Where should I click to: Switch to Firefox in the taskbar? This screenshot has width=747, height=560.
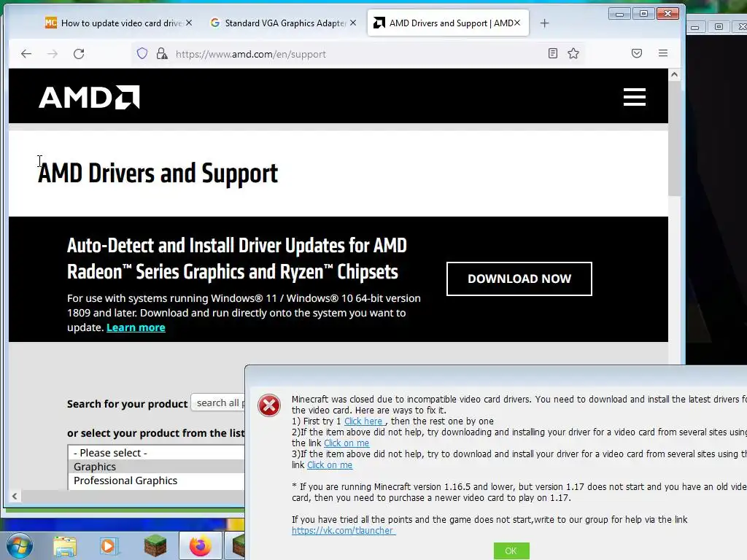pos(200,545)
